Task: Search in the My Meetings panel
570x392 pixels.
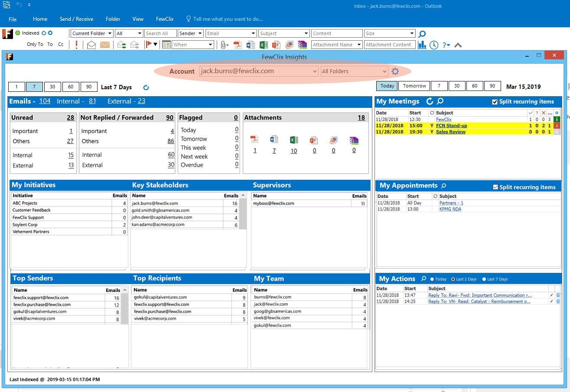Action: [440, 101]
